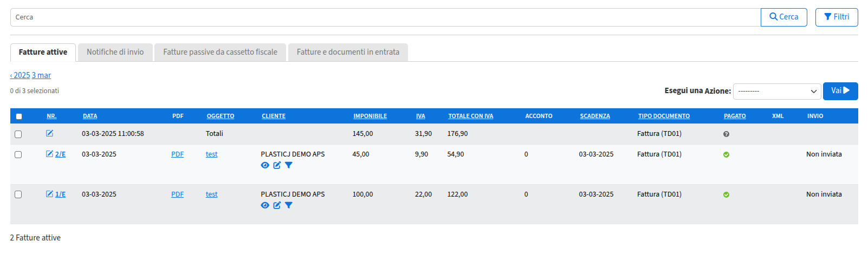The width and height of the screenshot is (868, 254).
Task: Click the 145,00 imponibile total
Action: 362,133
